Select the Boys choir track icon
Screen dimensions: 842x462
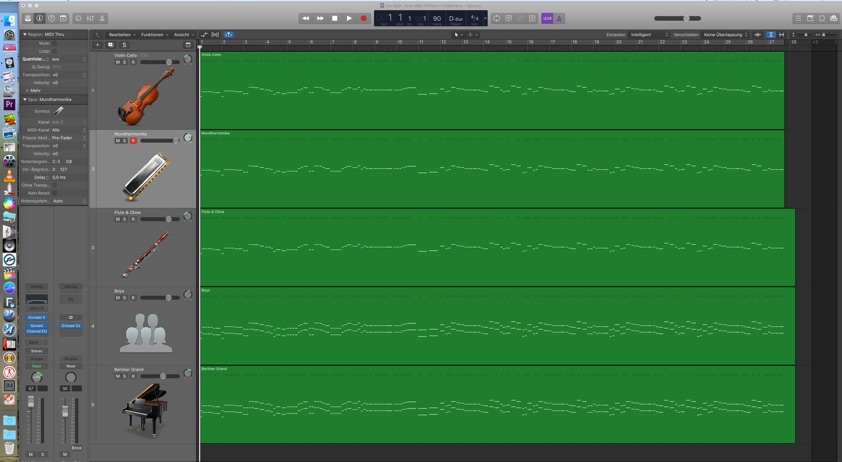pos(146,333)
